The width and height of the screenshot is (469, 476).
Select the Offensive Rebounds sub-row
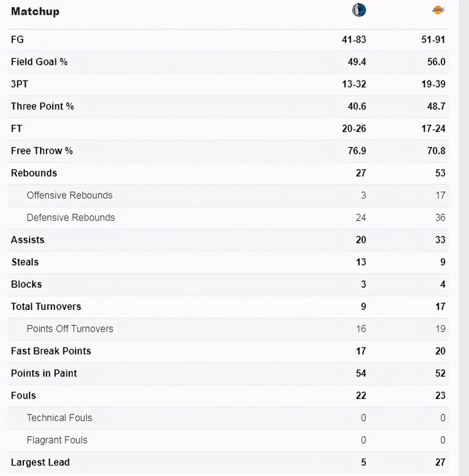(69, 195)
